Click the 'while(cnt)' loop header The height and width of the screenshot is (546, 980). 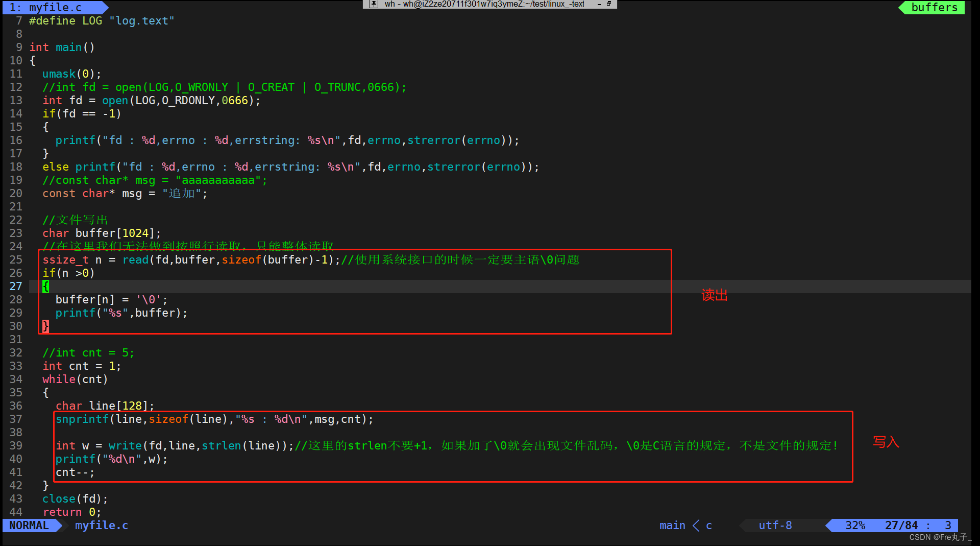point(75,379)
